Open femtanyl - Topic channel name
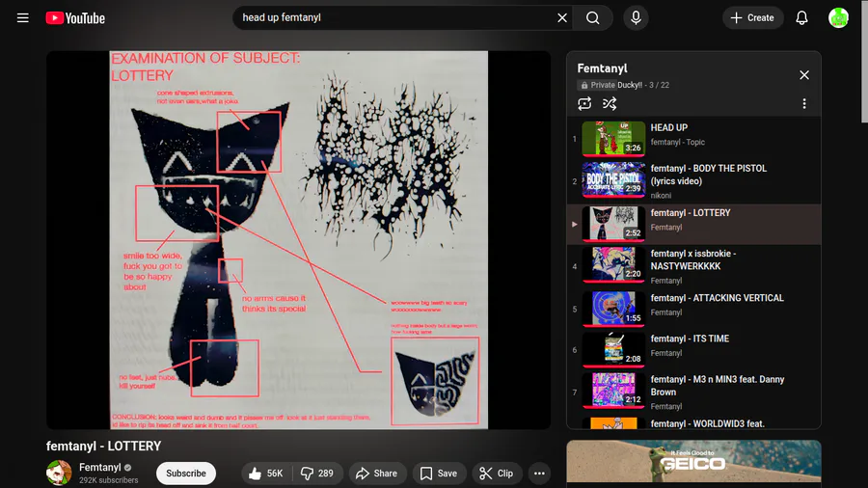The image size is (868, 488). click(678, 142)
